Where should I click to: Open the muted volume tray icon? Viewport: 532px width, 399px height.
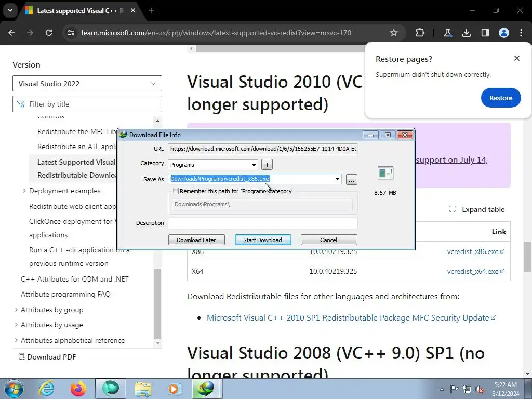480,389
